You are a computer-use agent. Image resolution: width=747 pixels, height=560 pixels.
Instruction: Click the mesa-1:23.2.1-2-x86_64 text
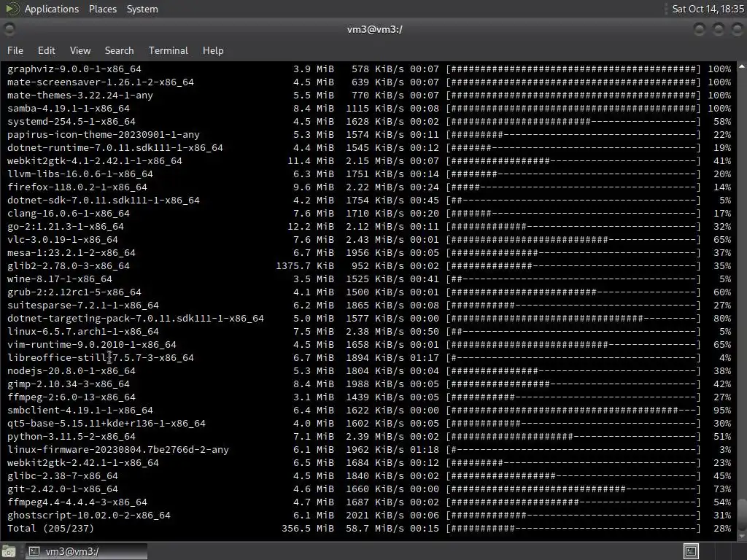point(71,253)
